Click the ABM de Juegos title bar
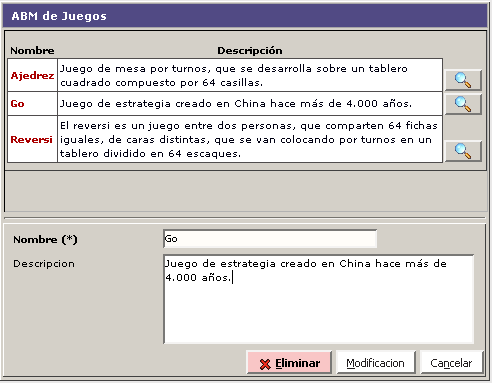Screen dimensions: 492x383 coord(245,16)
